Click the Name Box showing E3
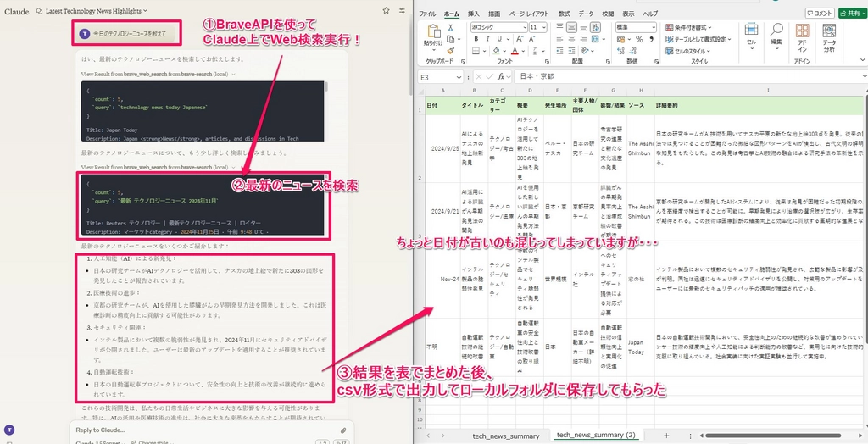The width and height of the screenshot is (868, 444). 441,77
